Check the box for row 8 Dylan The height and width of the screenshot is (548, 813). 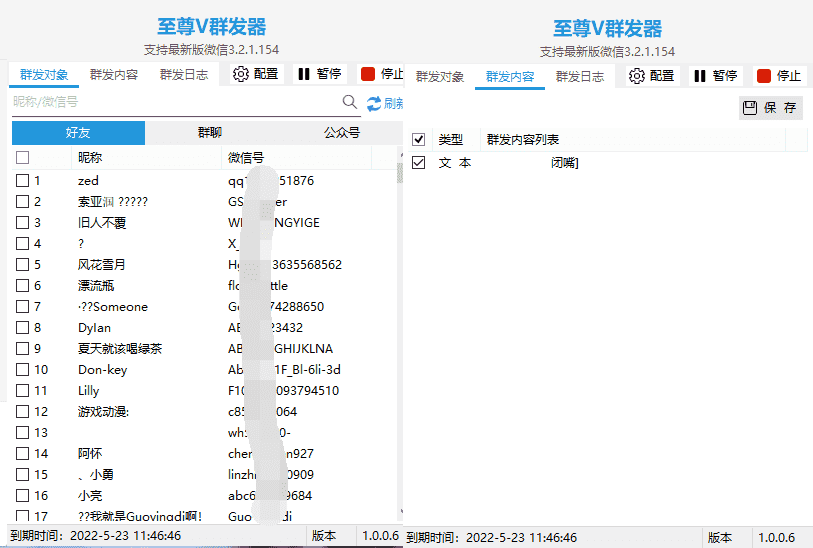click(22, 328)
